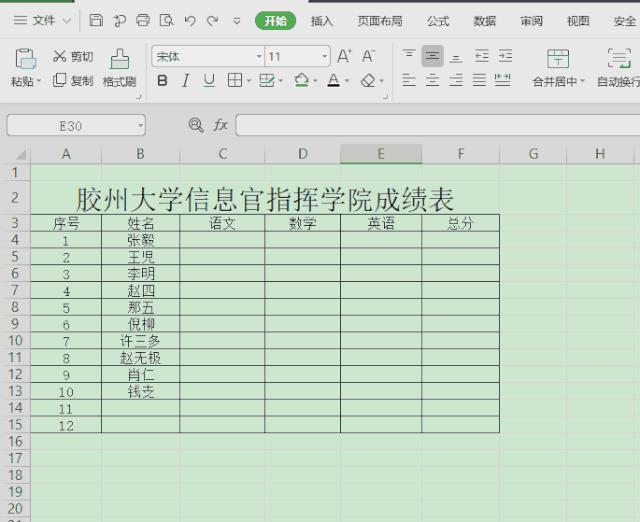This screenshot has height=522, width=640.
Task: Center text horizontally
Action: point(433,80)
